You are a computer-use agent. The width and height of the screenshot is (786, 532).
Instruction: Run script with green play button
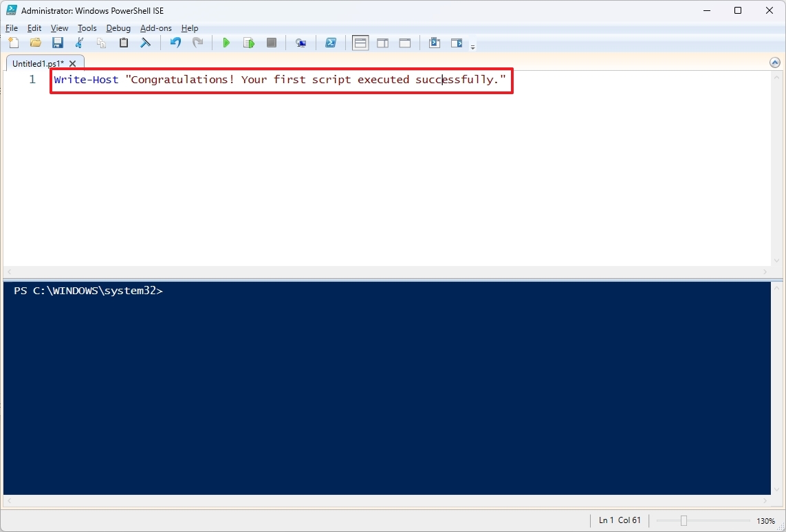coord(226,43)
